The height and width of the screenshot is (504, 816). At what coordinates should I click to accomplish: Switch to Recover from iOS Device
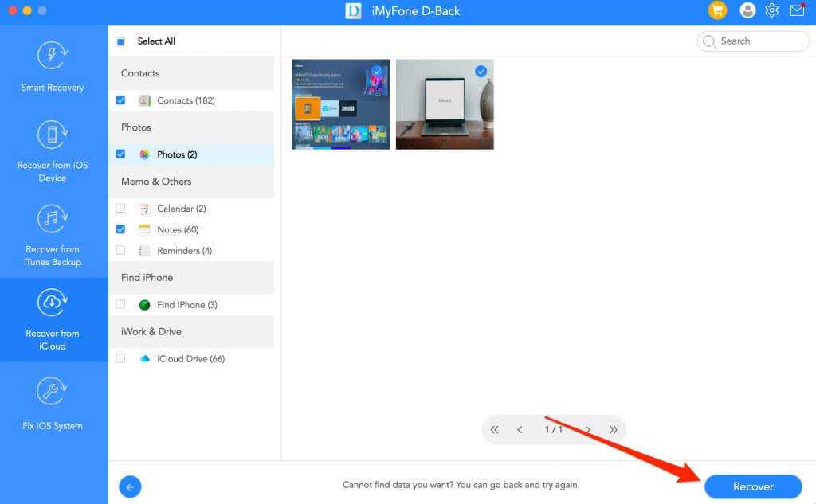(53, 150)
